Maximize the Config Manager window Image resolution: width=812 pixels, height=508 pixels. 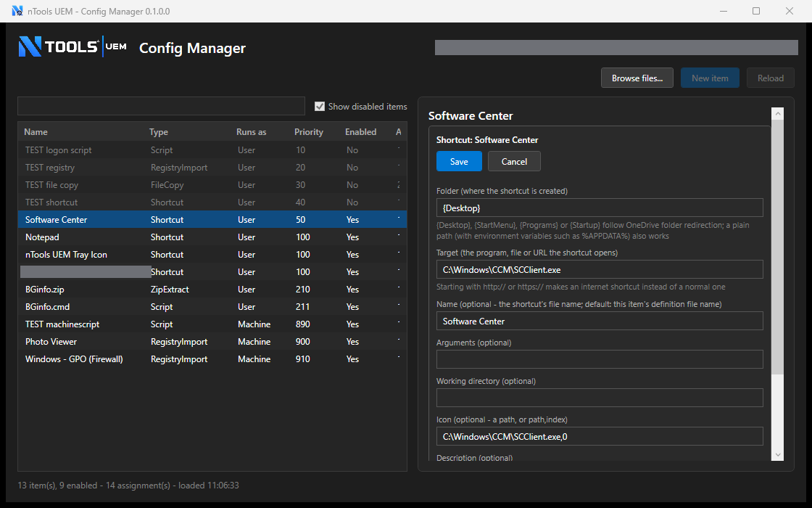(x=756, y=11)
